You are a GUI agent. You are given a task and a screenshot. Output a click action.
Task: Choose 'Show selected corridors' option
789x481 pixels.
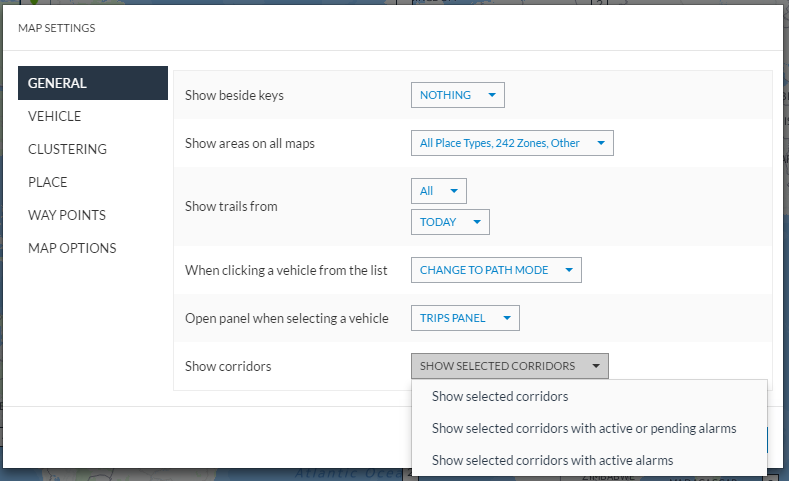tap(500, 396)
